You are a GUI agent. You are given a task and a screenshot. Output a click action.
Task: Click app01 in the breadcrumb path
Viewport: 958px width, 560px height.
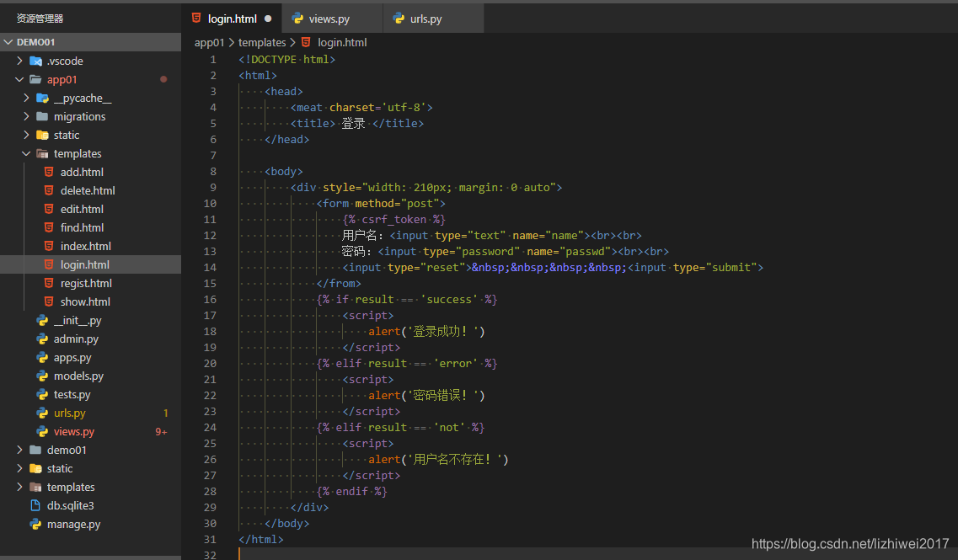click(209, 42)
